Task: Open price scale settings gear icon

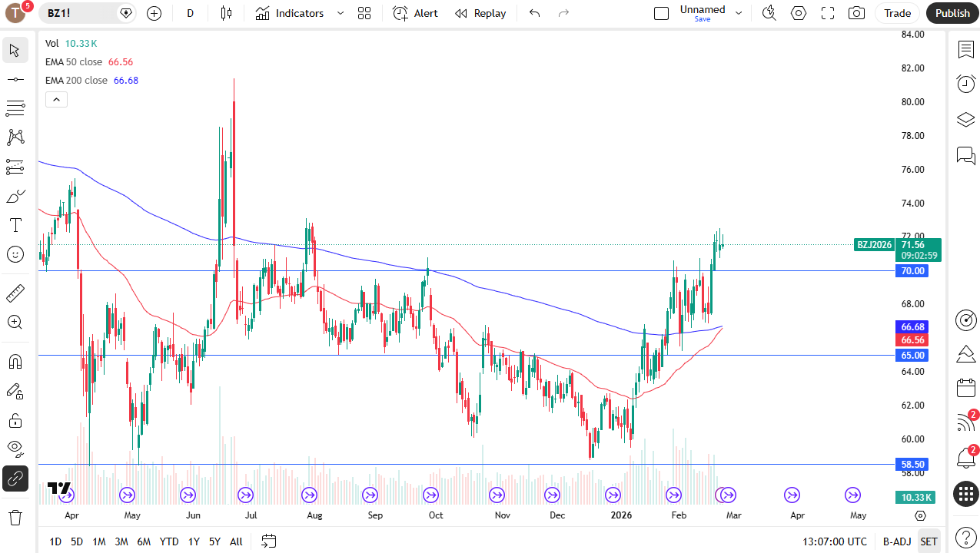Action: (920, 515)
